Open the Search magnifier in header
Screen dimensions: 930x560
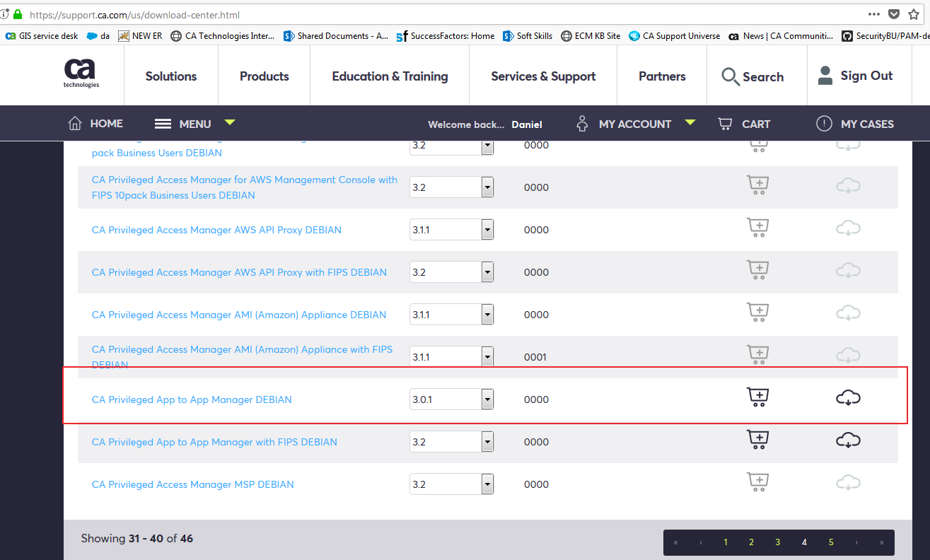coord(730,76)
